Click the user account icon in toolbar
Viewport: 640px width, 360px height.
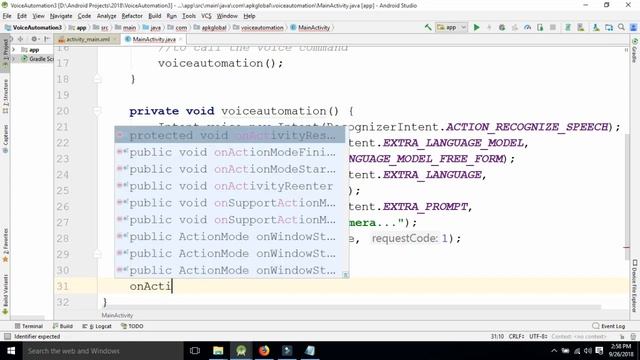pyautogui.click(x=633, y=27)
